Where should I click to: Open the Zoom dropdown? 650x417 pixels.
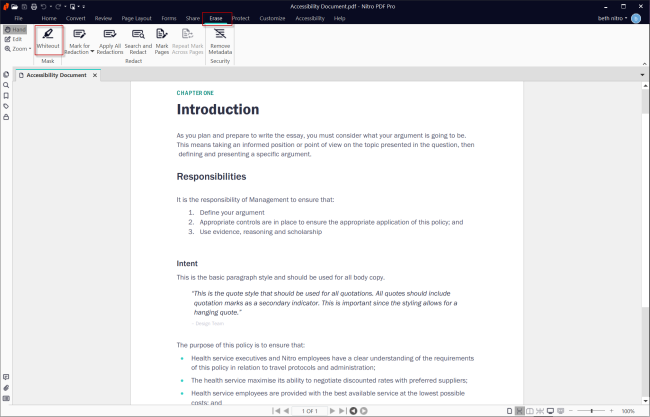(19, 48)
